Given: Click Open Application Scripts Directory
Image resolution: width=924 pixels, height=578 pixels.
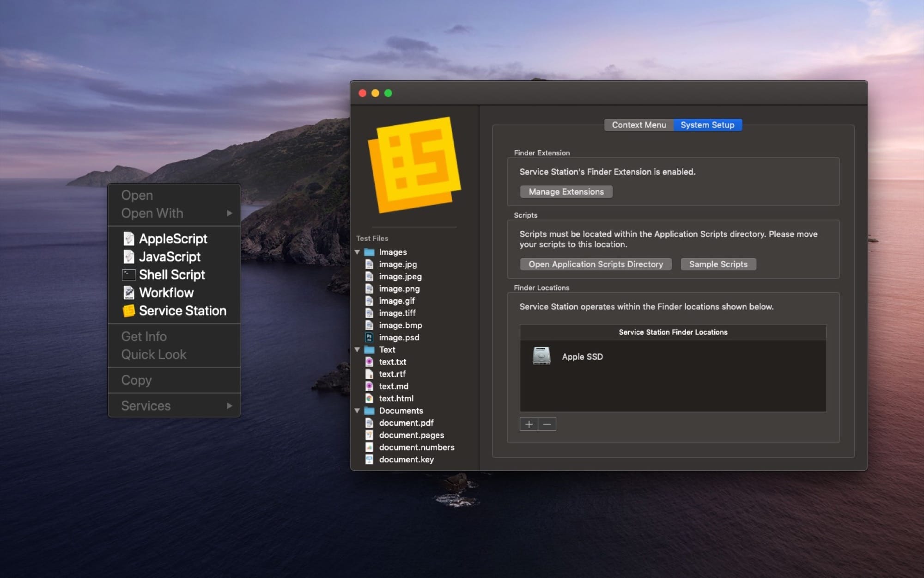Looking at the screenshot, I should [x=595, y=264].
